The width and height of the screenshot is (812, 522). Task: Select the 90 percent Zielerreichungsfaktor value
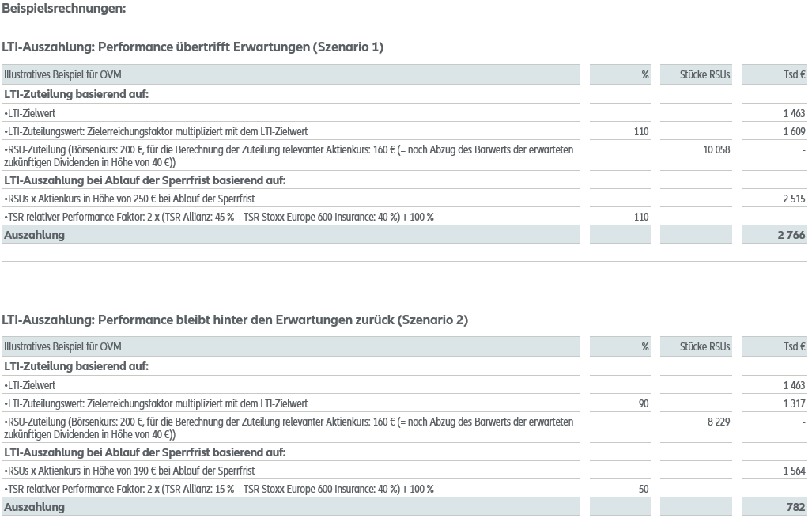click(643, 404)
